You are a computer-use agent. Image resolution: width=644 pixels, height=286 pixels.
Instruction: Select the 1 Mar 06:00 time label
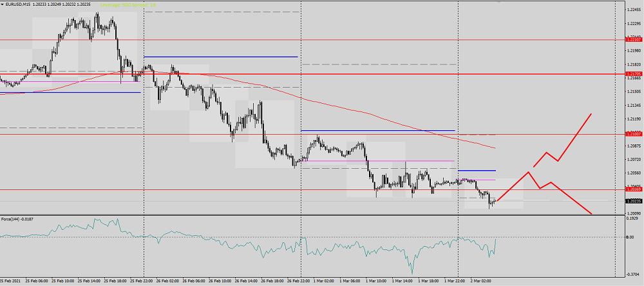tap(350, 281)
